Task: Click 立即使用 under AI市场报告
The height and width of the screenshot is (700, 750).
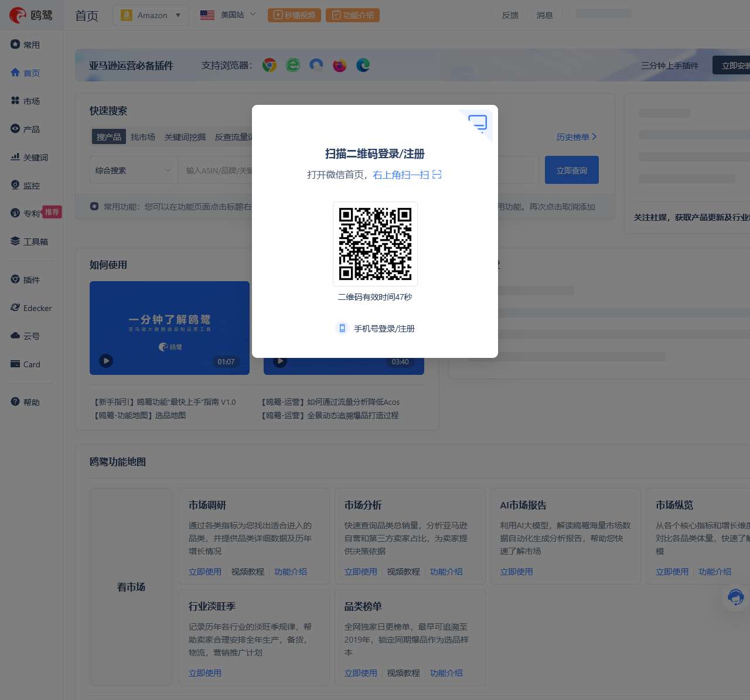Action: (x=517, y=572)
